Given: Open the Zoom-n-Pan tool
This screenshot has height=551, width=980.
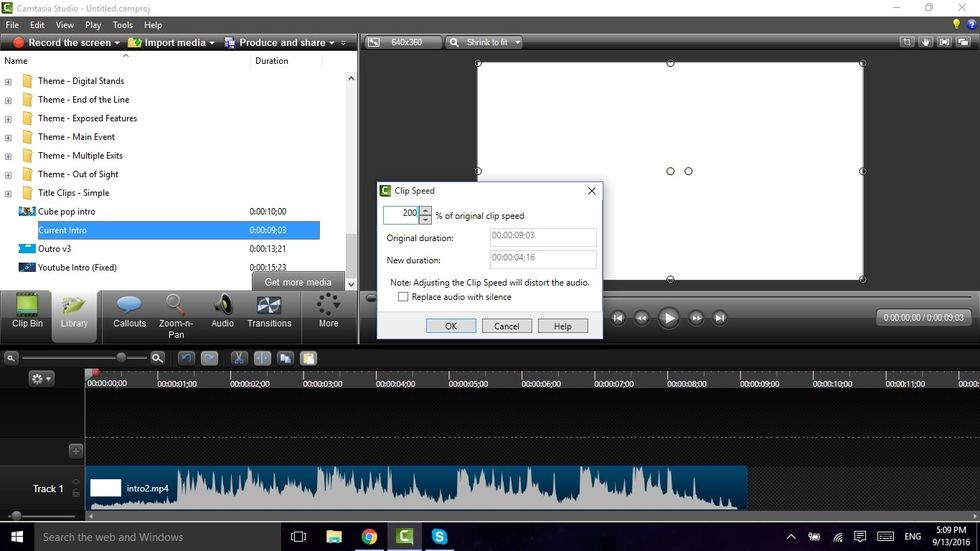Looking at the screenshot, I should (176, 314).
